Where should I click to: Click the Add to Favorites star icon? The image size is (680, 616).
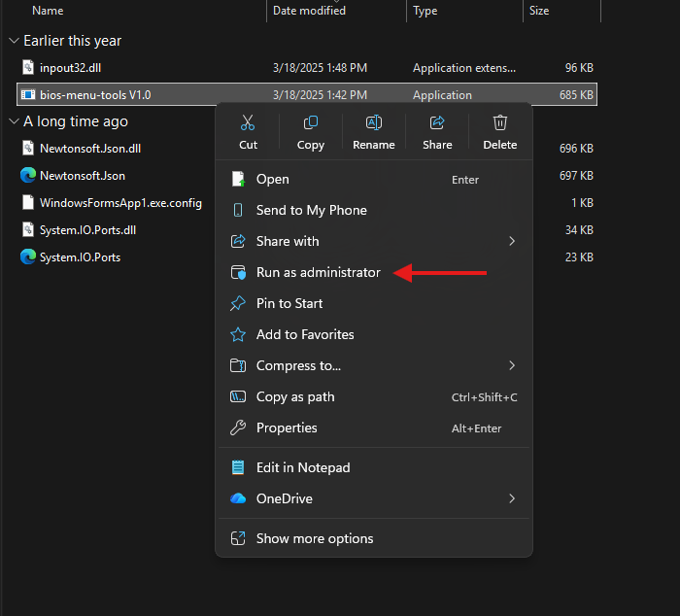coord(238,334)
